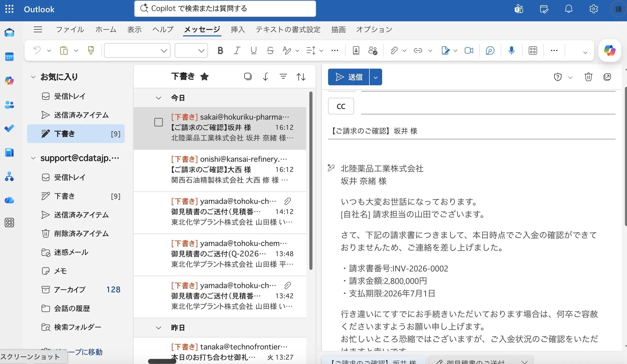
Task: Click the line spacing icon
Action: [x=311, y=50]
